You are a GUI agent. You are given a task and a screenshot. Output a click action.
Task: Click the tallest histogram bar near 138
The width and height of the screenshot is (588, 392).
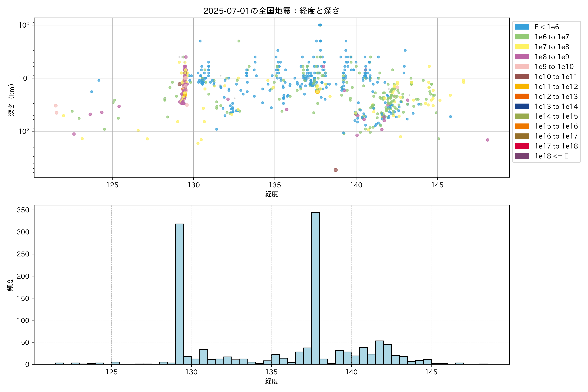316,287
